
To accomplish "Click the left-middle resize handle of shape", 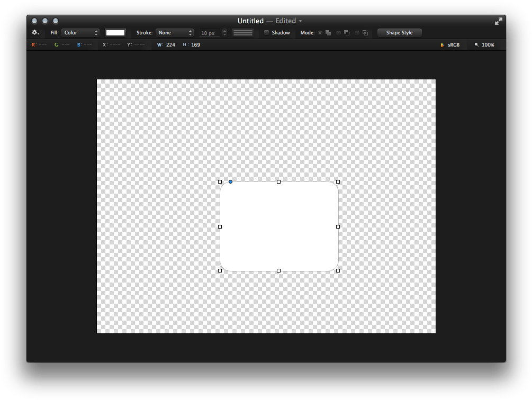I will (220, 226).
